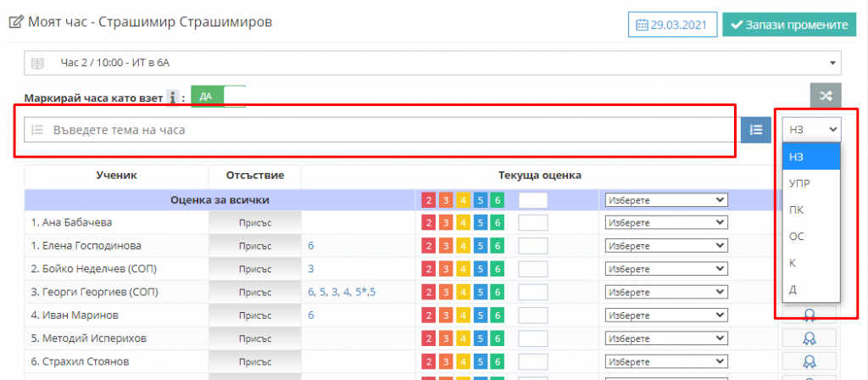Open the lesson selector Час 2 / 10:00 dropdown
Viewport: 868px width, 380px height.
tap(432, 63)
